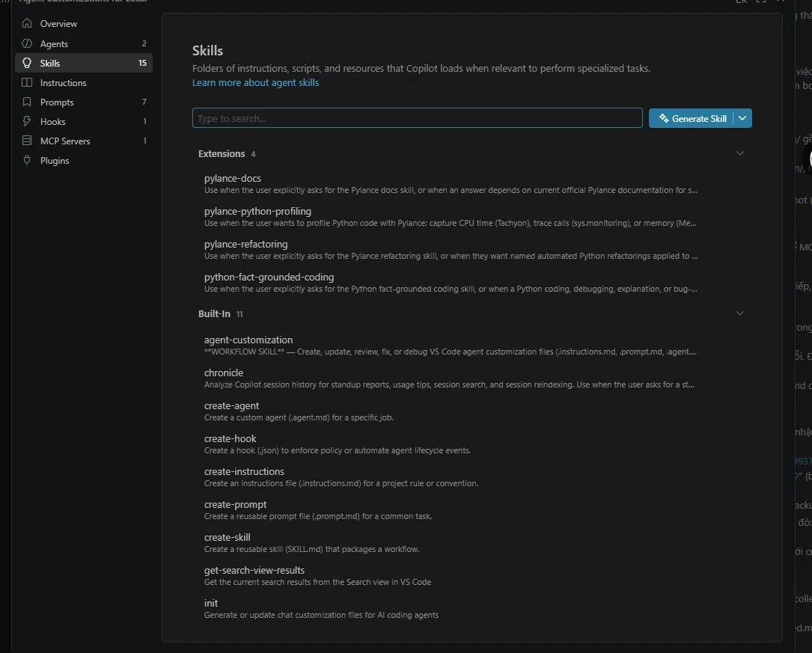Open Learn more about agent skills link

click(255, 83)
